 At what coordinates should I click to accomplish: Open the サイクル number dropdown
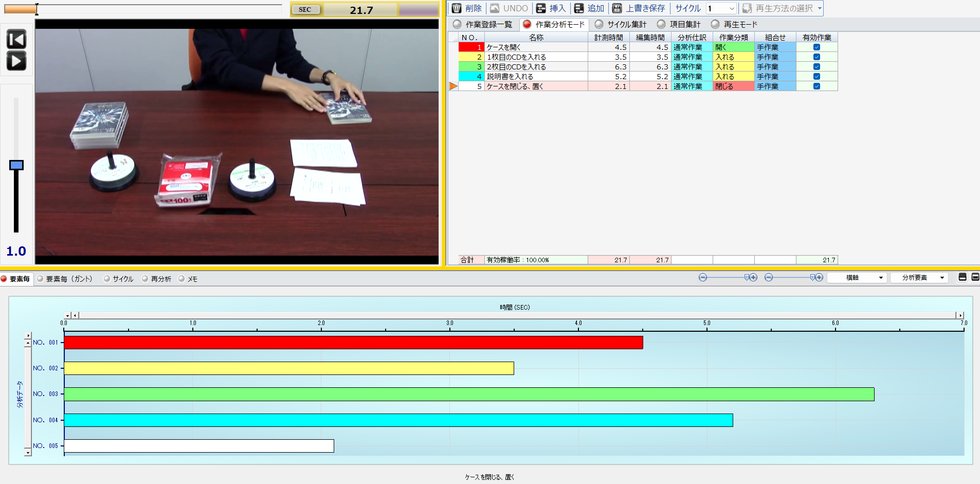click(732, 9)
